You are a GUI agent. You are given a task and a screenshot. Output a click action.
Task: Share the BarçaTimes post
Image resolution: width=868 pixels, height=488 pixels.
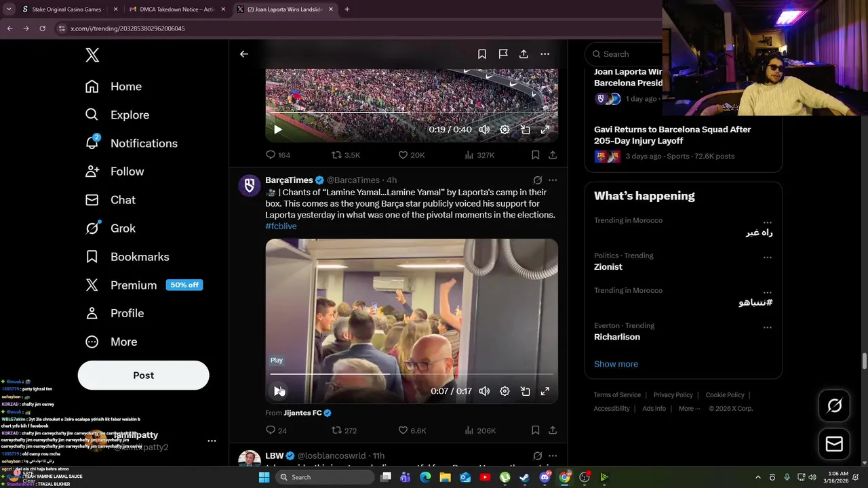tap(553, 430)
